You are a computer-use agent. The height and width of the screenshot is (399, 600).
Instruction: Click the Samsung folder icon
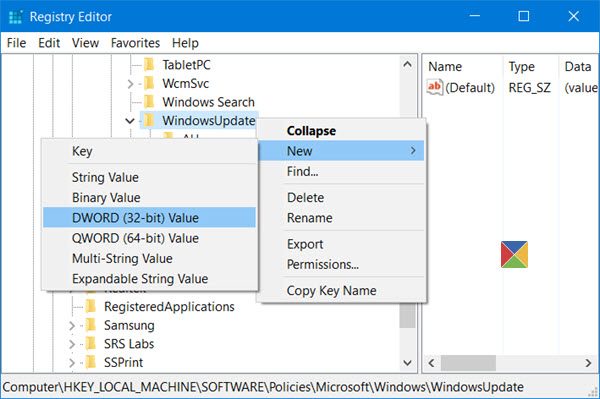(x=91, y=325)
